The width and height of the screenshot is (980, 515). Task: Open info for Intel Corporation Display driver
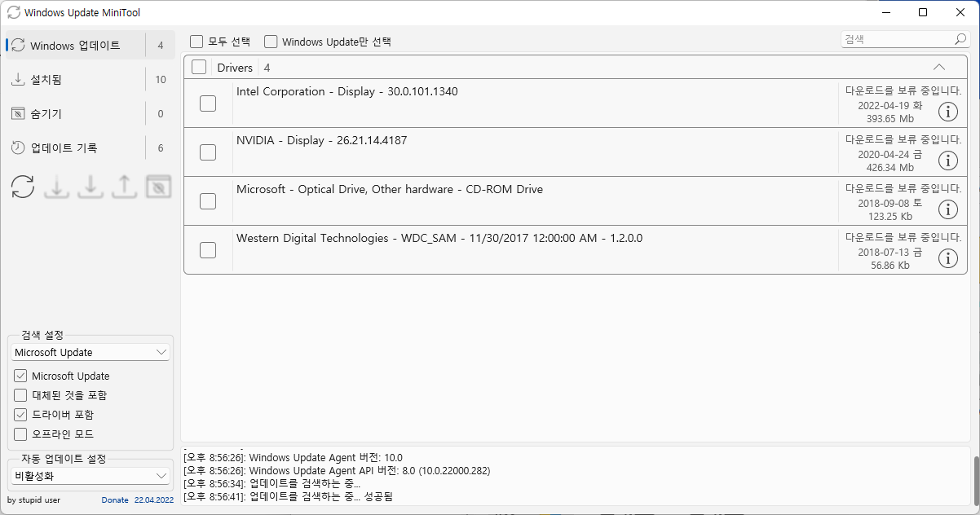click(x=947, y=112)
